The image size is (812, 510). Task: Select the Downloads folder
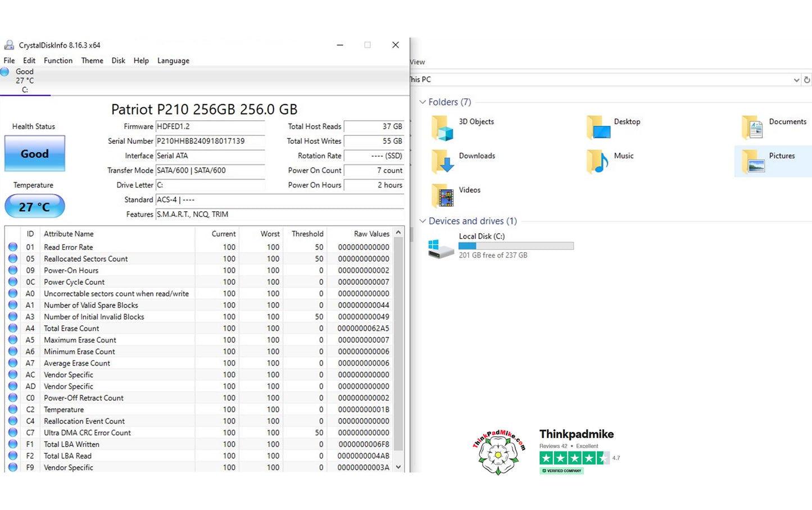point(464,162)
